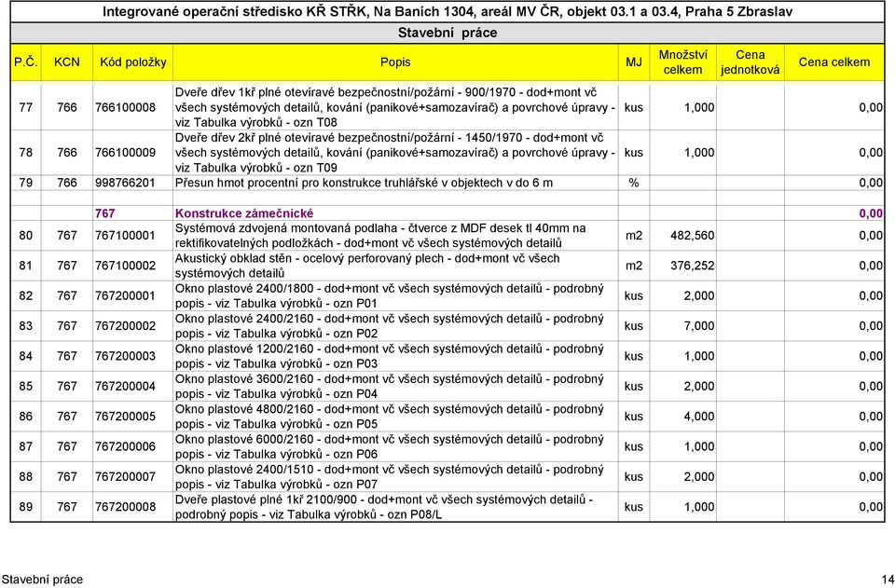Select 'Okno plastové 2400/2160' description
Viewport: 895px width, 588px height.
(x=390, y=326)
